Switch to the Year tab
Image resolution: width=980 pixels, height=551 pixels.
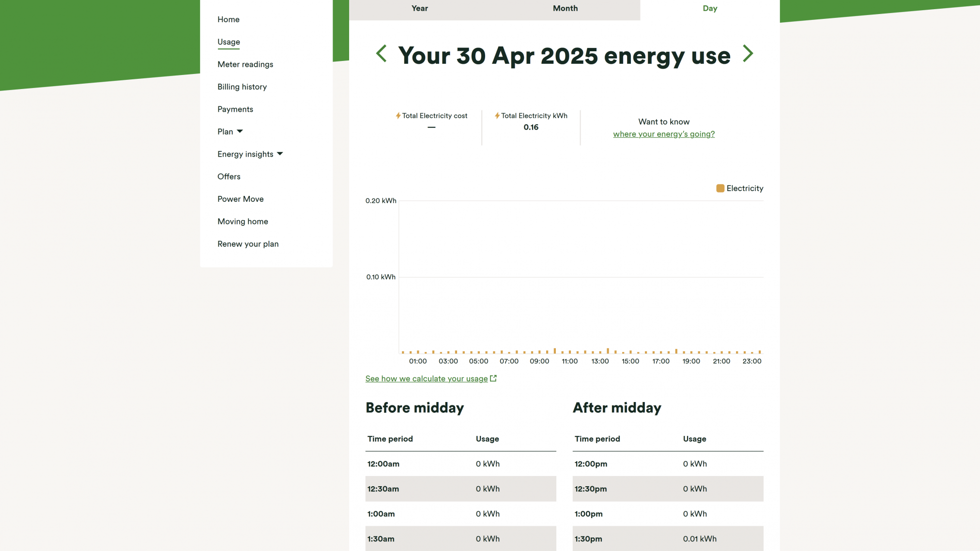tap(419, 8)
